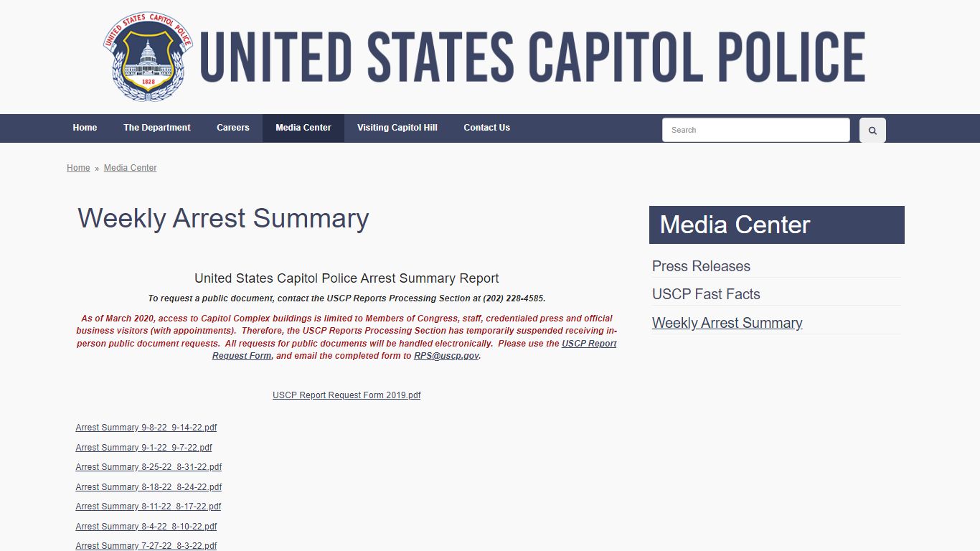Screen dimensions: 980x551
Task: Click the Capitol Police badge logo
Action: pyautogui.click(x=148, y=56)
